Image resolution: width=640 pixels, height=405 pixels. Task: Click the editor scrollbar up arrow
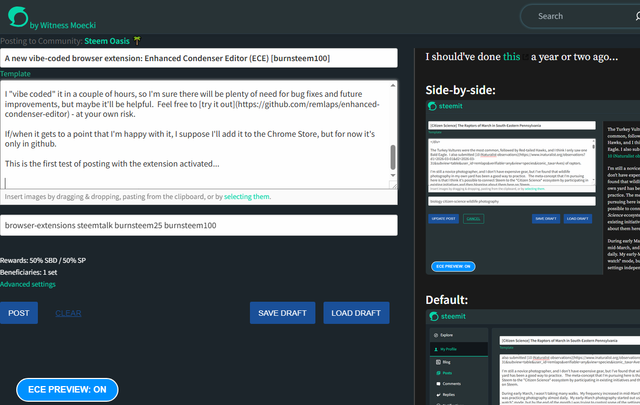393,85
